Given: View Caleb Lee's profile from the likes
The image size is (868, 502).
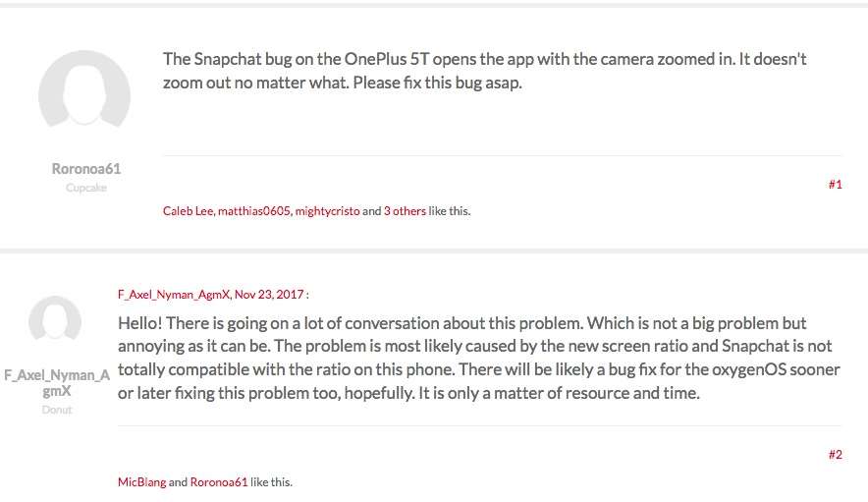Looking at the screenshot, I should coord(188,211).
